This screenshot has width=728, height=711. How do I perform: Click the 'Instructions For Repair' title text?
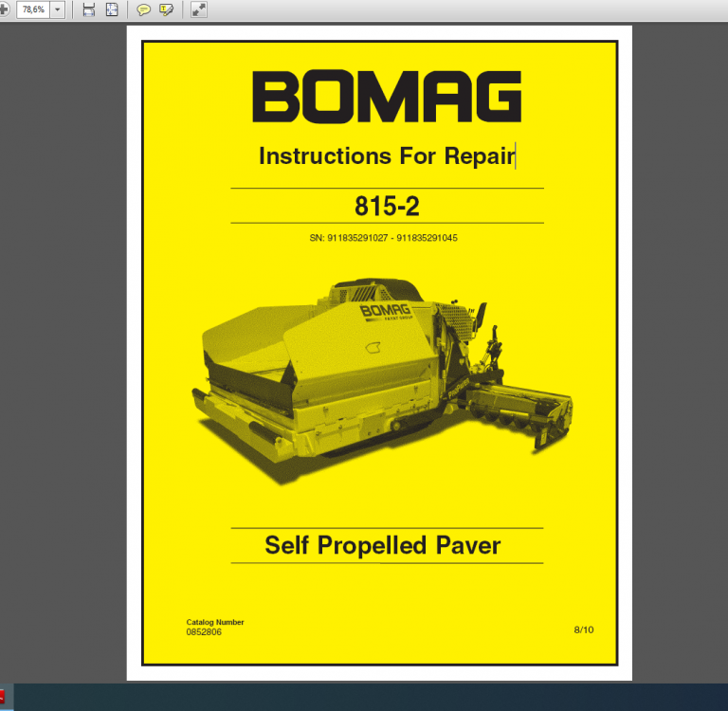pos(387,156)
